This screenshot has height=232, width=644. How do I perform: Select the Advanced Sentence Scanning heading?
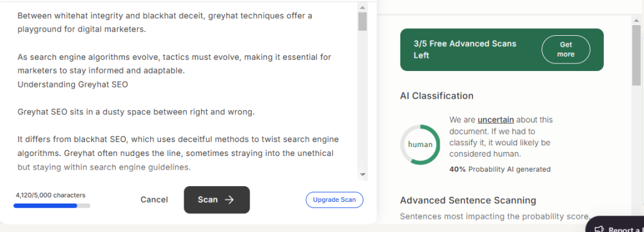pos(468,201)
